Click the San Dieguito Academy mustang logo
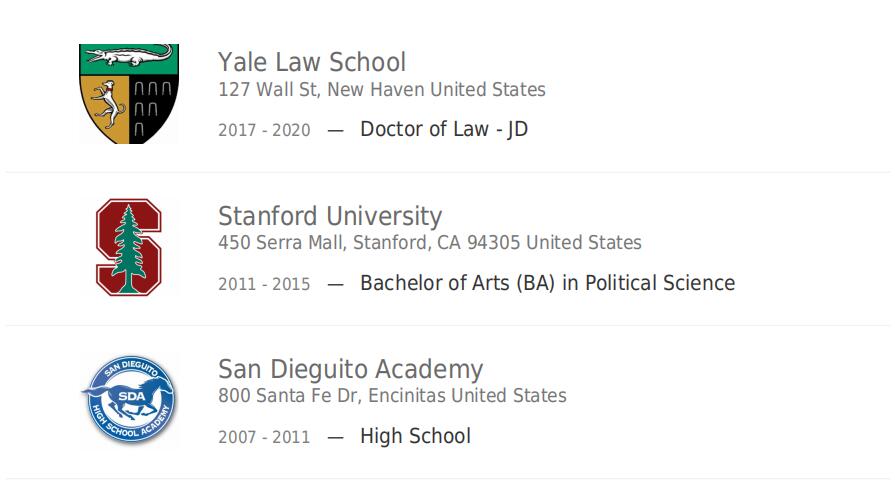The width and height of the screenshot is (895, 488). point(129,400)
